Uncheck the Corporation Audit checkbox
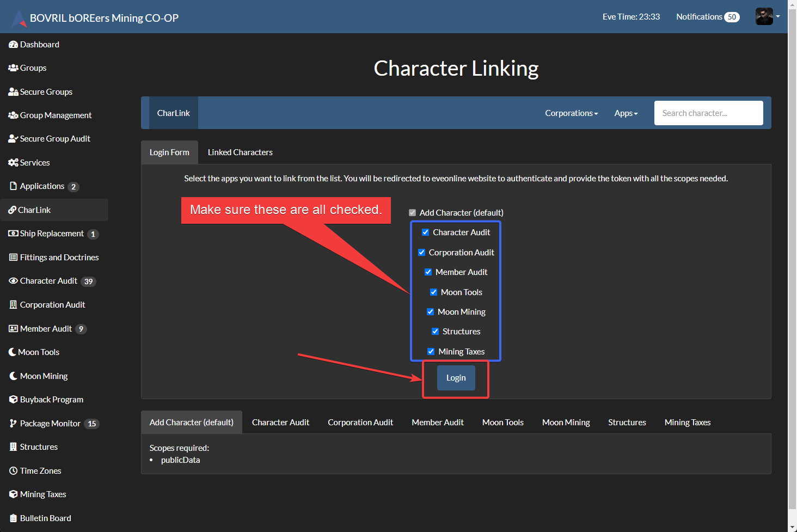The image size is (797, 532). [x=421, y=252]
